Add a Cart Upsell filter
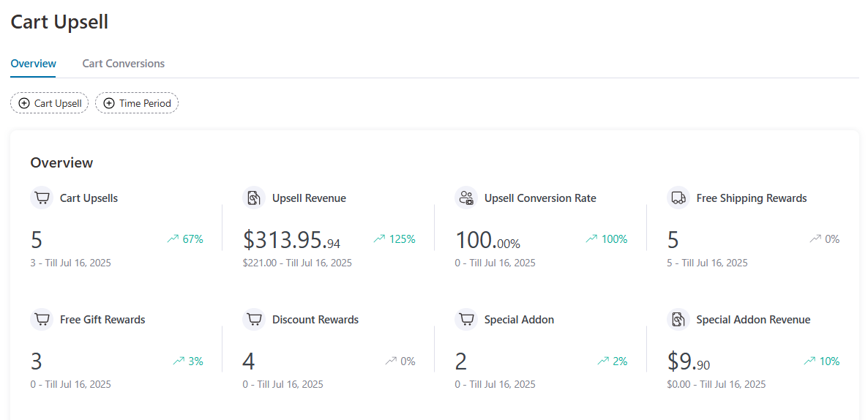 point(49,103)
